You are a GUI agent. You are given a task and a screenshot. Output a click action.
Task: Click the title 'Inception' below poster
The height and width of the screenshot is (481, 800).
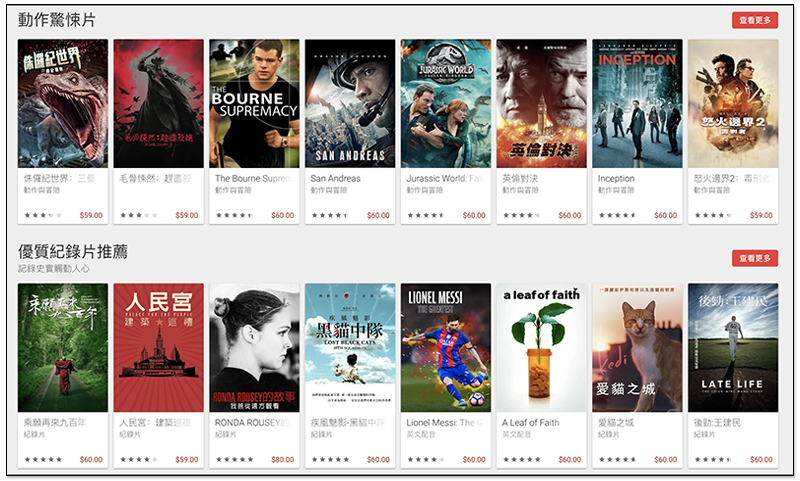[616, 179]
